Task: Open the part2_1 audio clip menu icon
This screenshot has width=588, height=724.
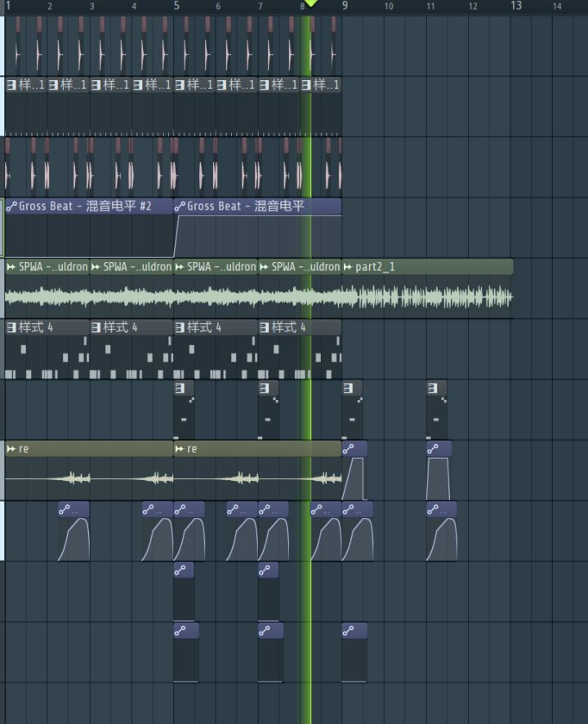Action: click(348, 267)
